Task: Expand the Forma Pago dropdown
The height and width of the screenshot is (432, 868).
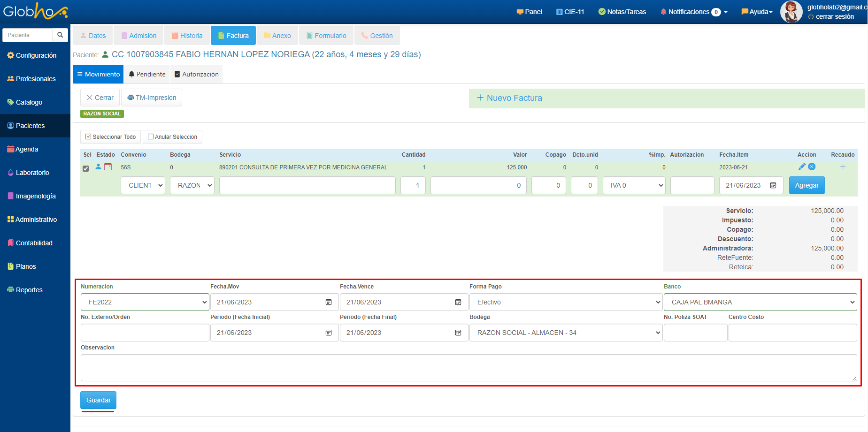Action: pyautogui.click(x=565, y=302)
